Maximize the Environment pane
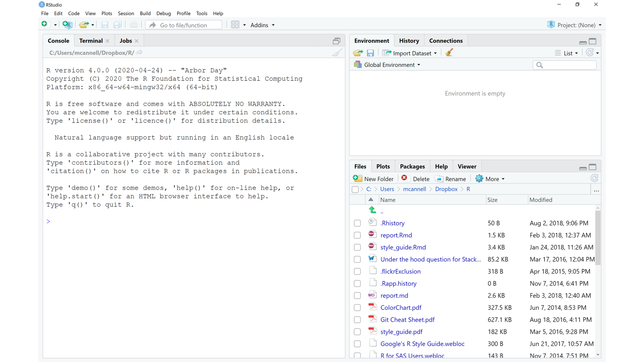This screenshot has height=362, width=644. pyautogui.click(x=593, y=41)
